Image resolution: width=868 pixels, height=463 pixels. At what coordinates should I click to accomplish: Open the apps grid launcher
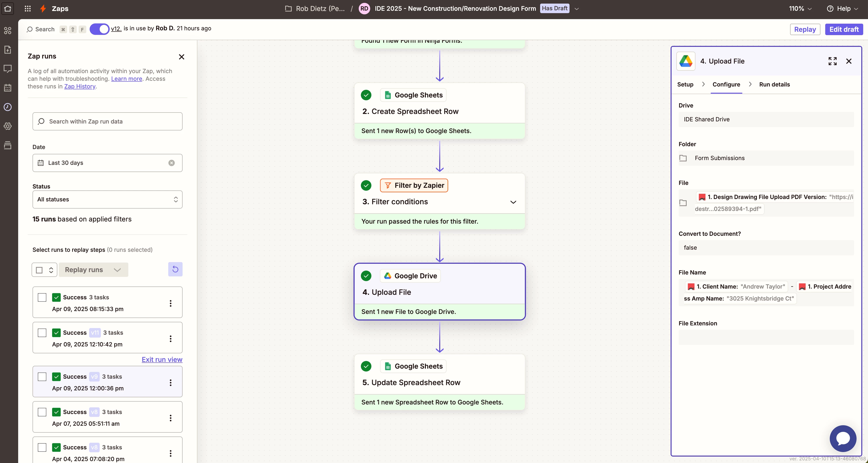pyautogui.click(x=28, y=8)
